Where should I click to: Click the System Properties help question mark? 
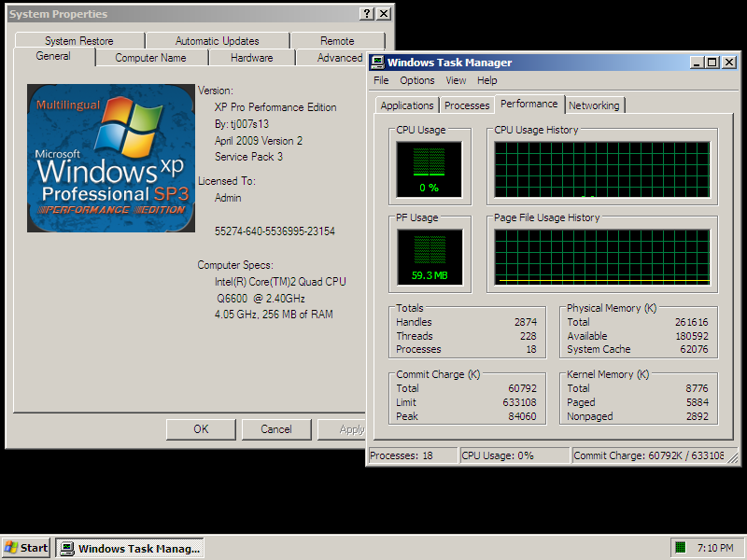tap(368, 14)
